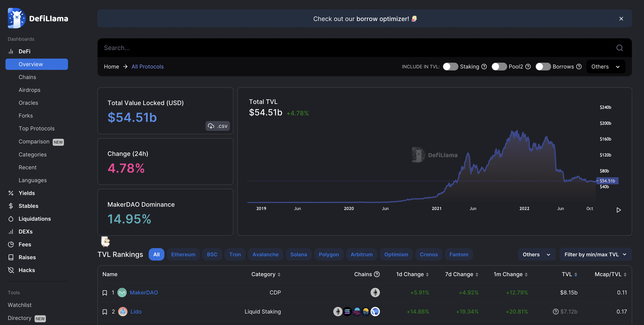Filter rankings by Solana
Screen dimensions: 644x325
pyautogui.click(x=298, y=254)
